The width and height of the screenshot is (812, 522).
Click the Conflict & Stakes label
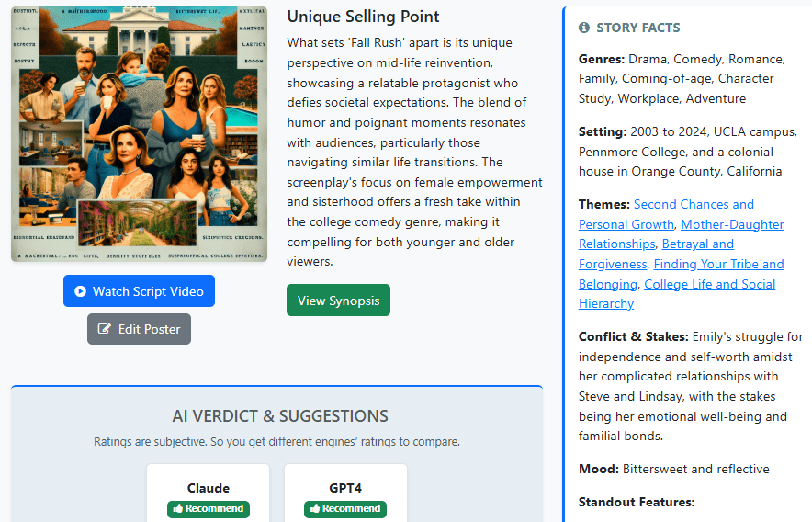[x=634, y=336]
